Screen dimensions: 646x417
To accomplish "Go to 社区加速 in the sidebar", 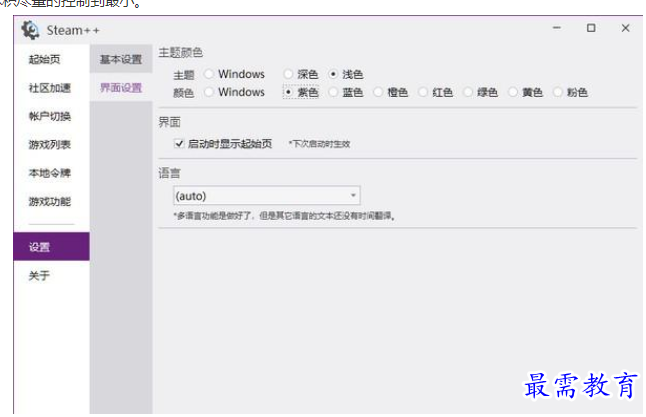I will (50, 88).
